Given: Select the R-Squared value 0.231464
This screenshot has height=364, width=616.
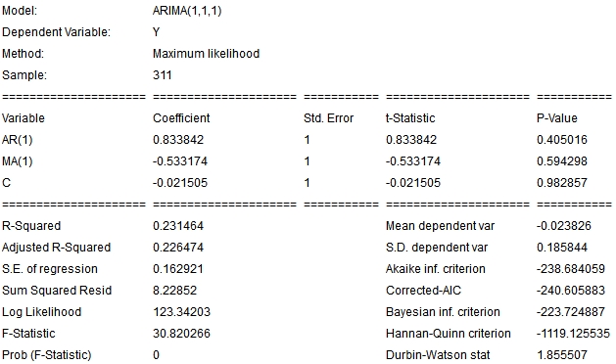Looking at the screenshot, I should [x=178, y=226].
